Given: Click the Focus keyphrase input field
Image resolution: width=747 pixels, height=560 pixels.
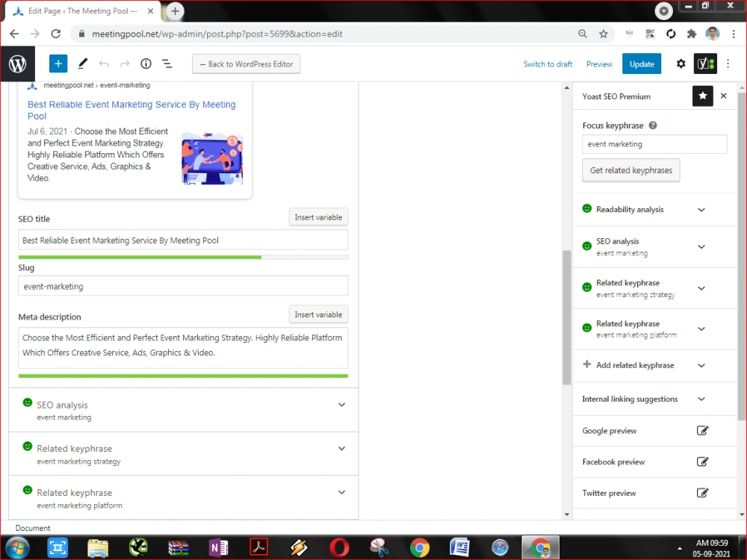Looking at the screenshot, I should tap(654, 144).
